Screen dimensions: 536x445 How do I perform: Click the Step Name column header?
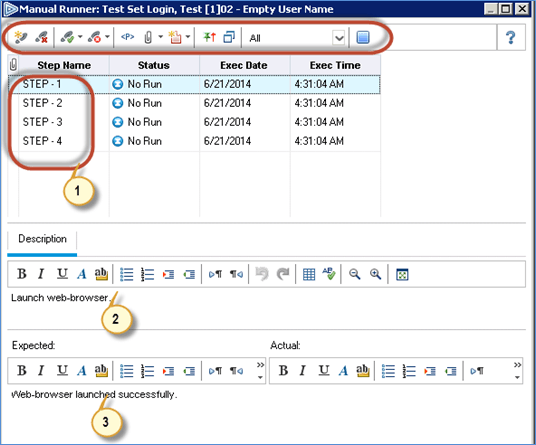click(64, 65)
